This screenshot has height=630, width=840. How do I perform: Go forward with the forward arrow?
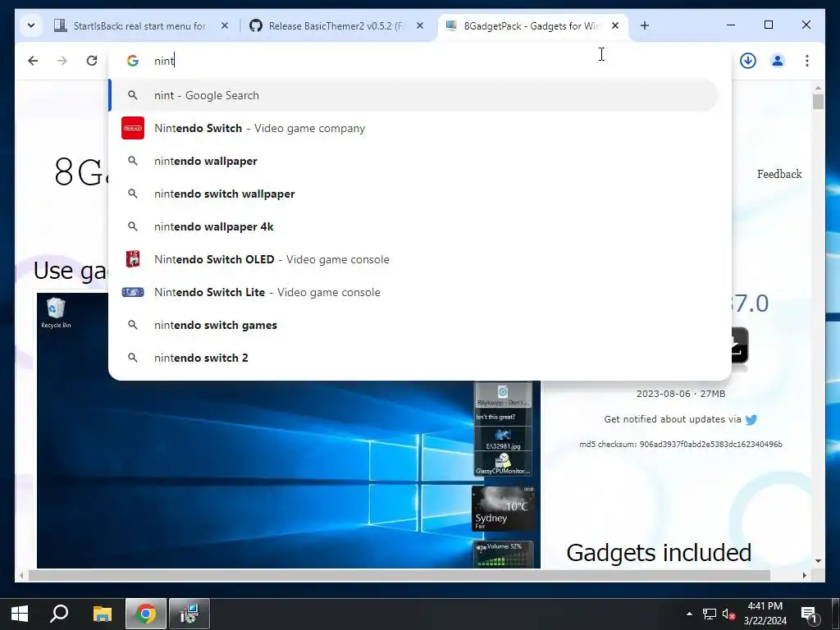coord(62,61)
